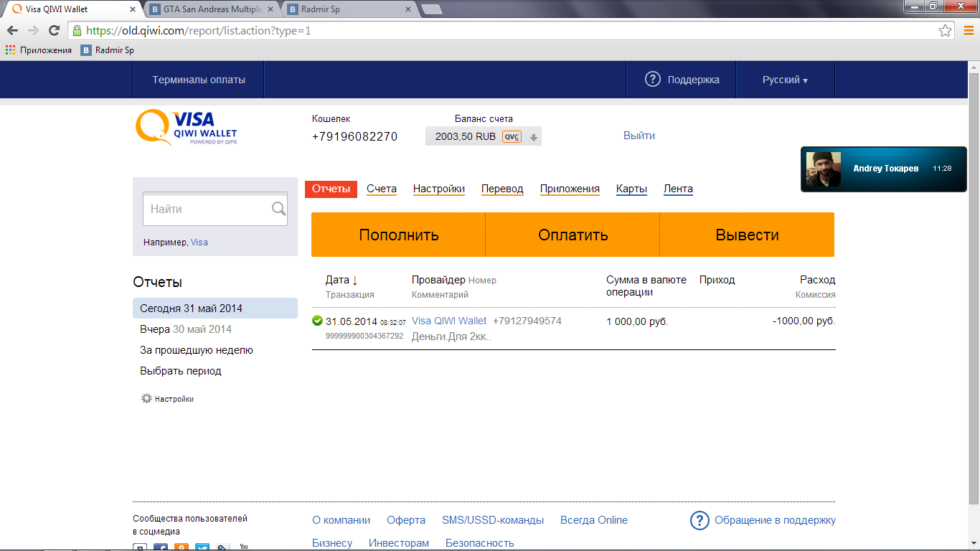The image size is (980, 551).
Task: Open the Приложения tab
Action: [570, 189]
